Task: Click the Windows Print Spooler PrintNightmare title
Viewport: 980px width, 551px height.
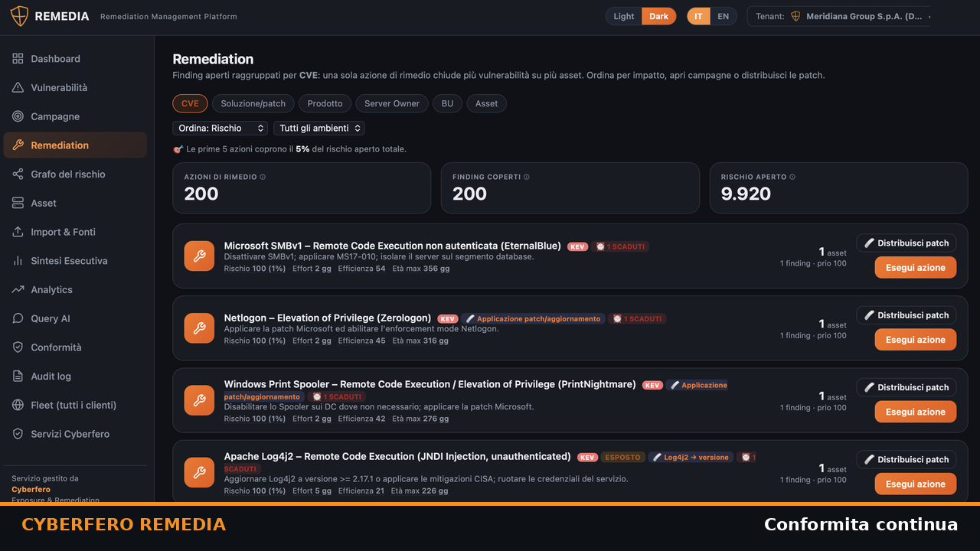Action: coord(430,384)
